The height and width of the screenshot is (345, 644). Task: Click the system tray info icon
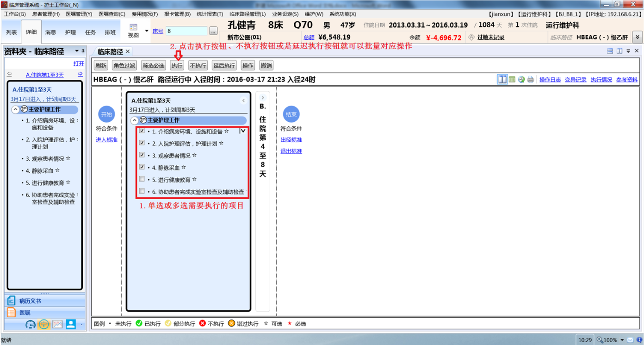639,340
